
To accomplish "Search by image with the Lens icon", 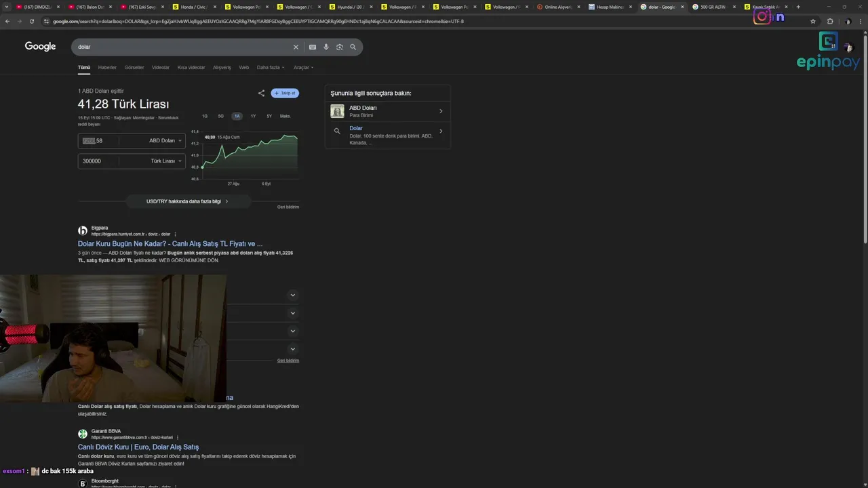I will coord(340,47).
